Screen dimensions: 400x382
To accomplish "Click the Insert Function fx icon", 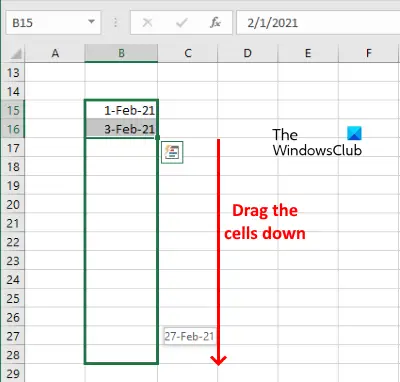I will coord(215,23).
